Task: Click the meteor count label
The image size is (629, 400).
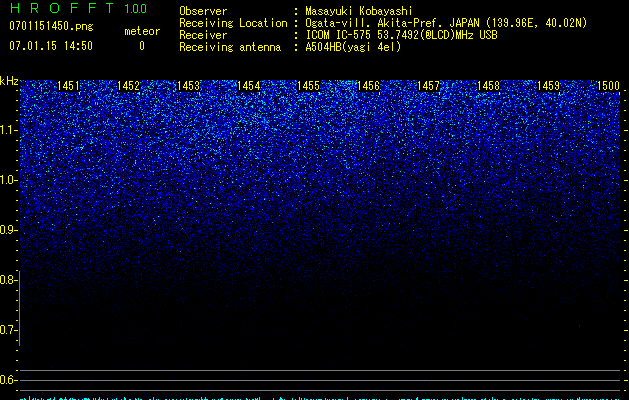Action: coord(142,31)
